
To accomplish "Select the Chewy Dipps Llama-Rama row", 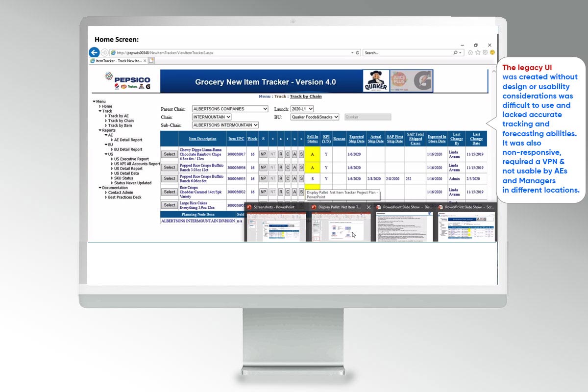I will [x=170, y=154].
